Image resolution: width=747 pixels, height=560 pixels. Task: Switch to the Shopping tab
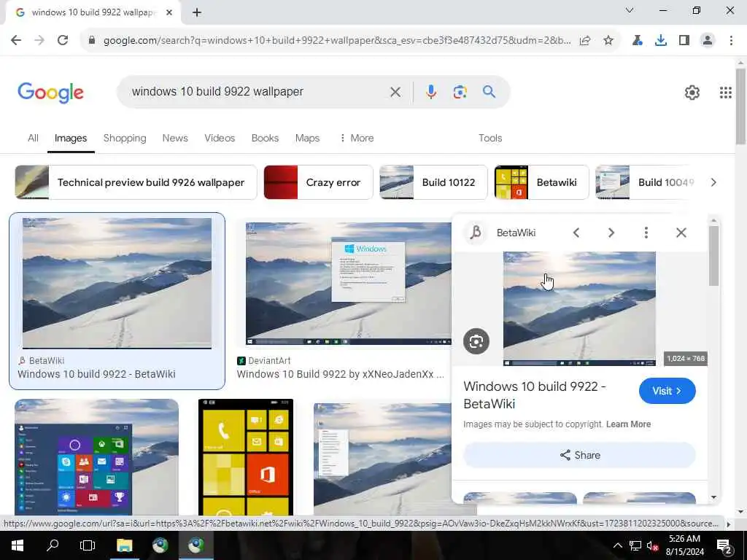(125, 138)
